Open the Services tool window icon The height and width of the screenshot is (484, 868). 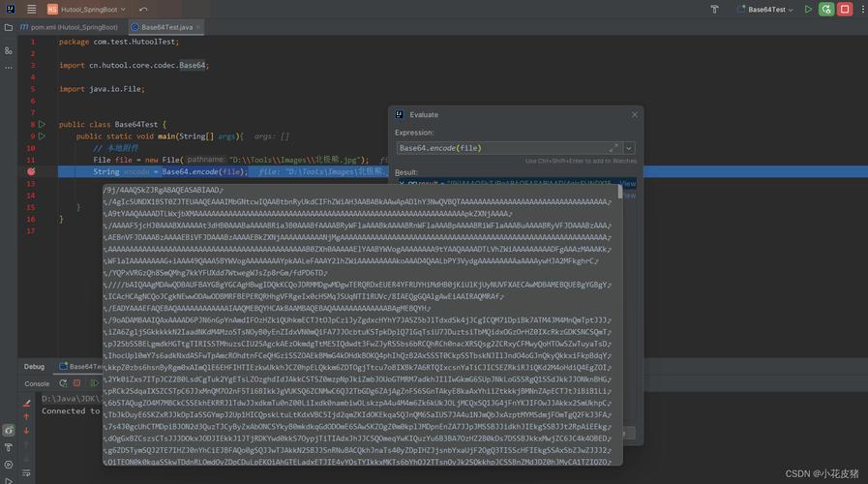(9, 465)
